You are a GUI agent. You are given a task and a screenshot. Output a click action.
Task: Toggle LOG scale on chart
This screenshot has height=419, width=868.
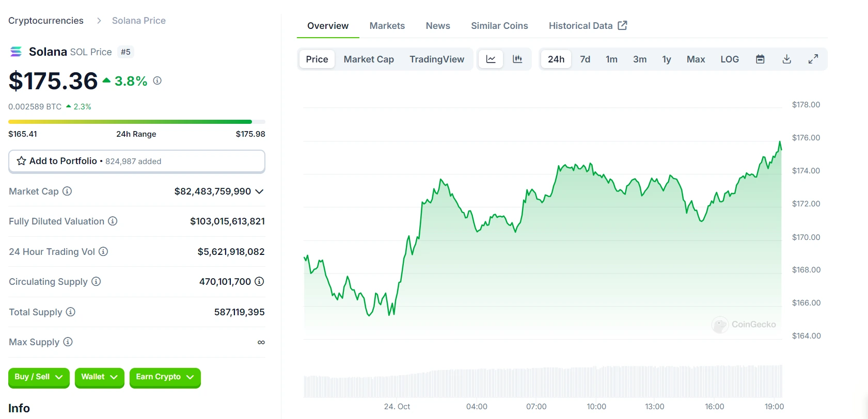point(730,59)
